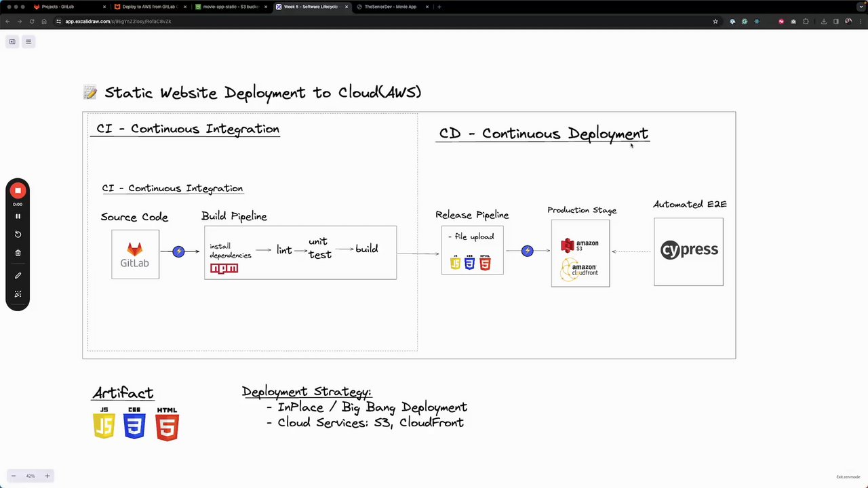
Task: Toggle the confetti effects tool in recorder
Action: coord(18,294)
